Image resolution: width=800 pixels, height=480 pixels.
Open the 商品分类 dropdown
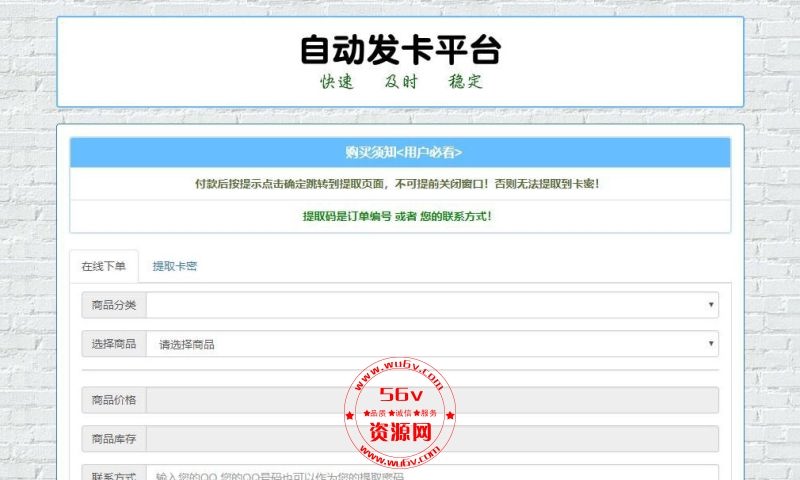point(432,305)
